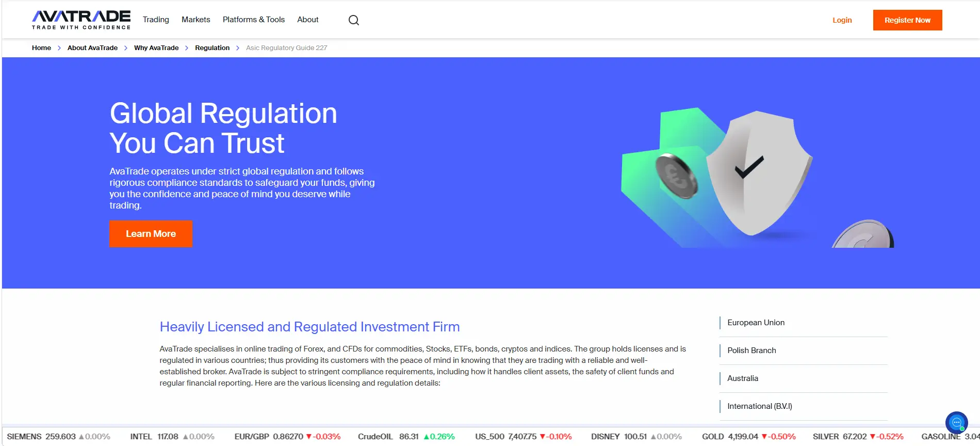Click the grey arrow beside DISNEY
Image resolution: width=980 pixels, height=446 pixels.
pyautogui.click(x=654, y=437)
